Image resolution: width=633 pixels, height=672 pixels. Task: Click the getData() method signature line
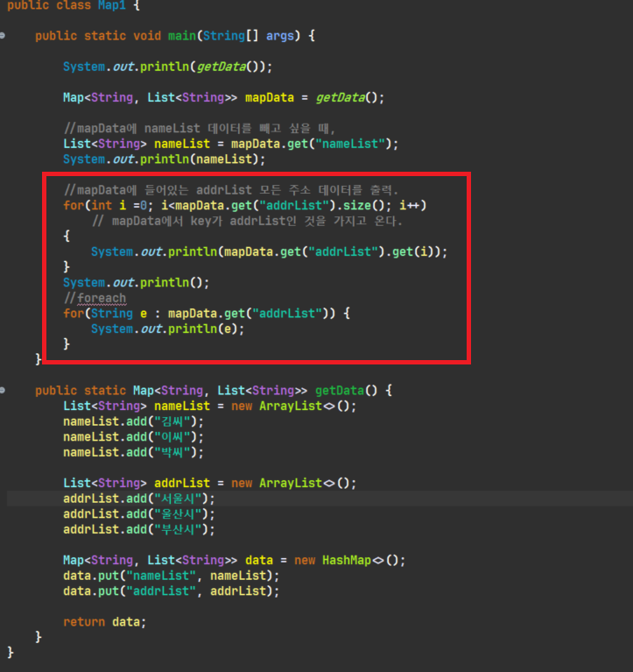(214, 391)
